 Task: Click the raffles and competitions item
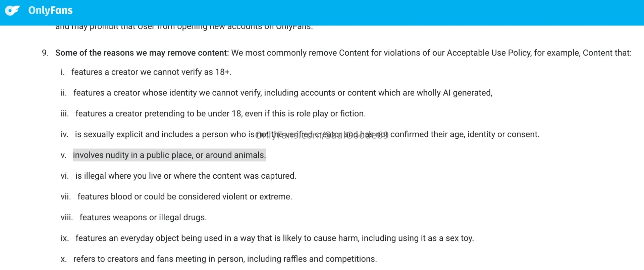[225, 259]
